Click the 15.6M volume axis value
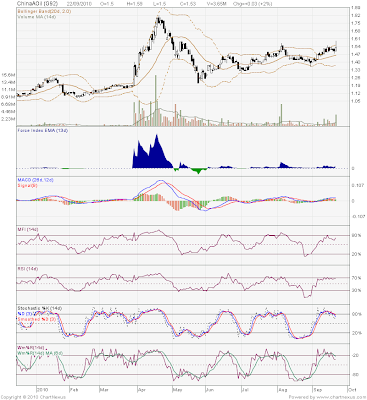The image size is (367, 400). pos(8,75)
